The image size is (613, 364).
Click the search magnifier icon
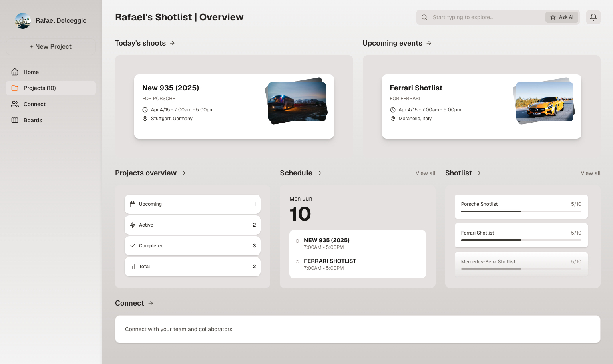[x=424, y=17]
